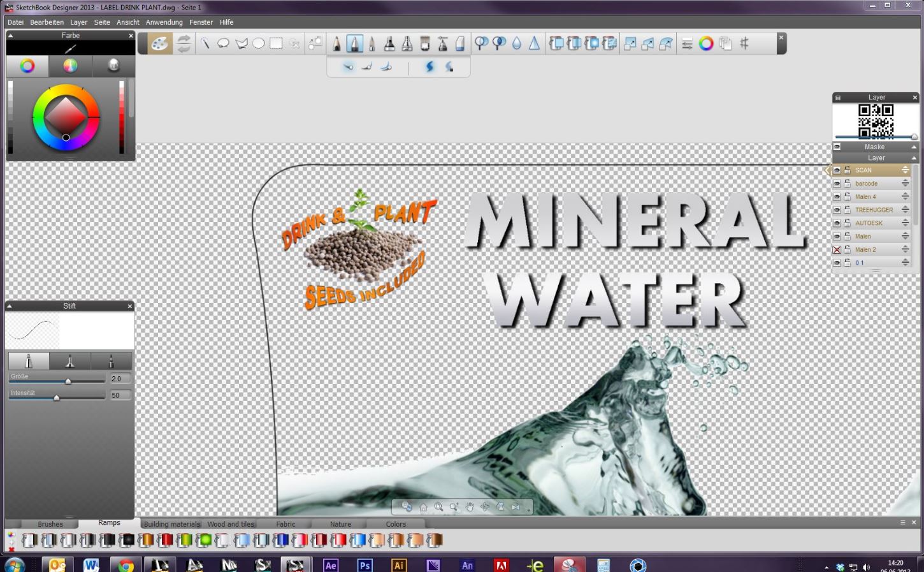Select the lasso selection tool
Image resolution: width=924 pixels, height=572 pixels.
click(223, 43)
